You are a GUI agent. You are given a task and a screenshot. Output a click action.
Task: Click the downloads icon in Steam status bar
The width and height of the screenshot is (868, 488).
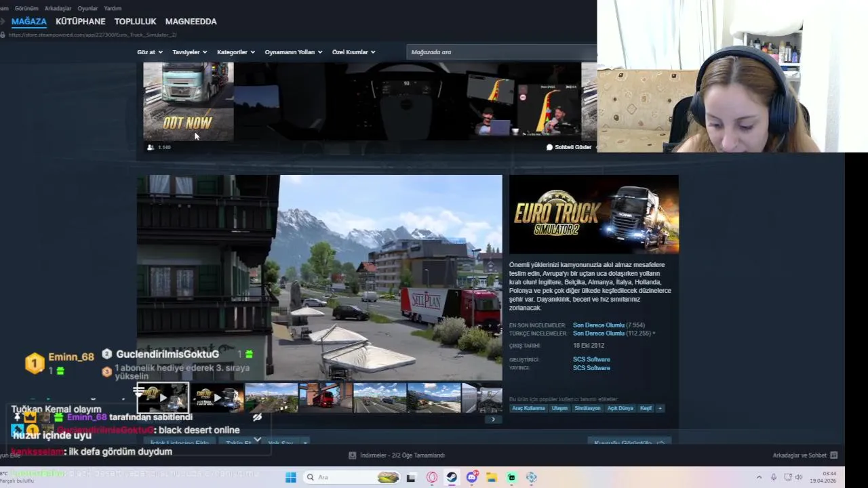tap(353, 455)
